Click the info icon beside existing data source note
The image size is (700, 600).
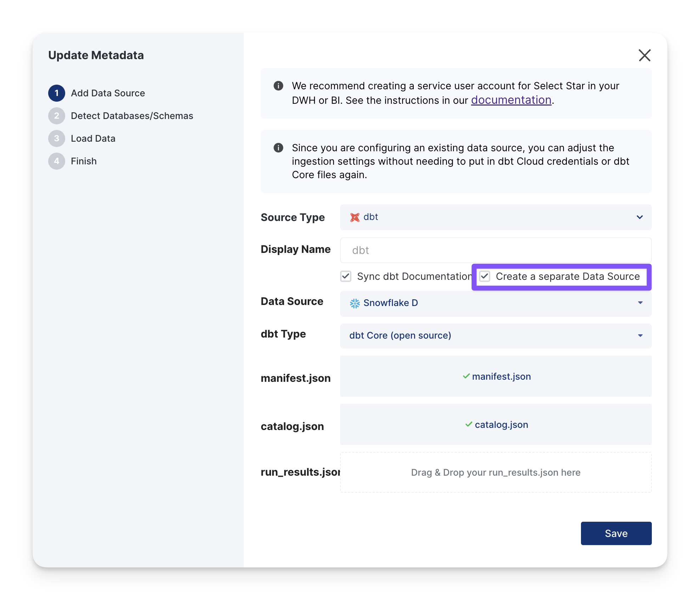point(278,148)
